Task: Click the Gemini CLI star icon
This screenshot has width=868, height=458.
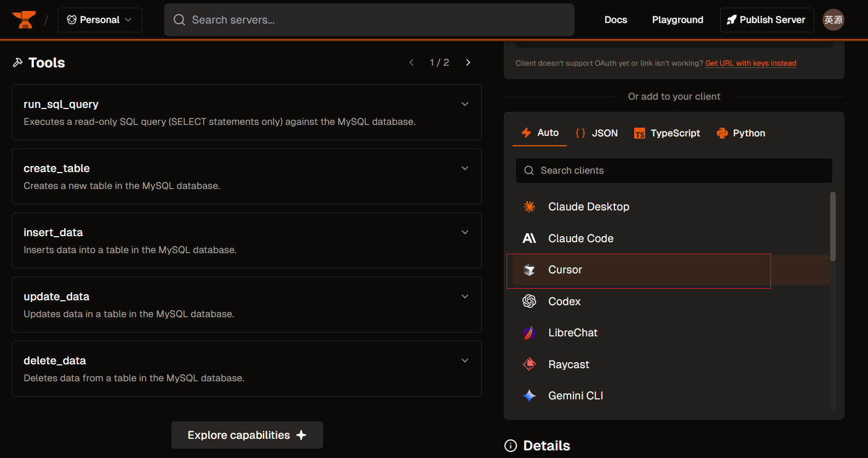Action: point(529,396)
